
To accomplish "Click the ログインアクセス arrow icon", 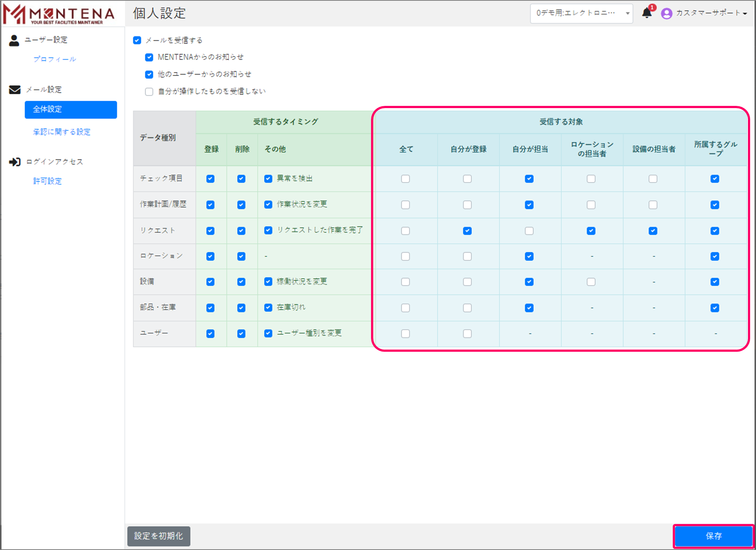I will 15,162.
